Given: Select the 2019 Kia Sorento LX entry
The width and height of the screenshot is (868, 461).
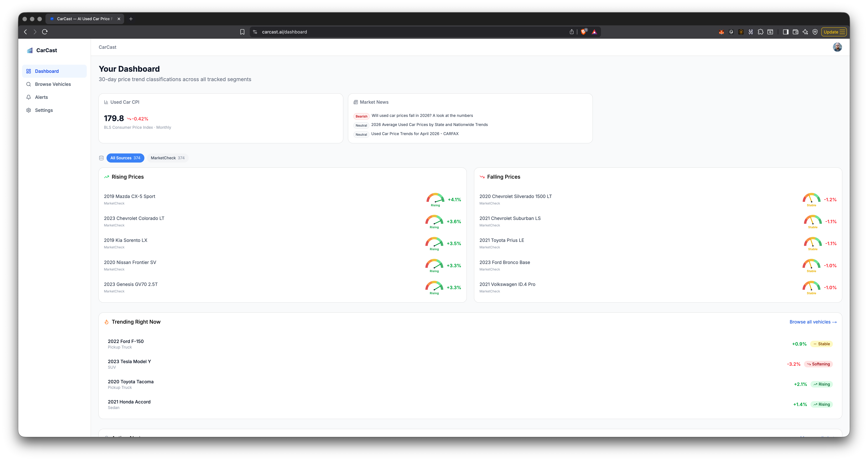Looking at the screenshot, I should pyautogui.click(x=282, y=244).
